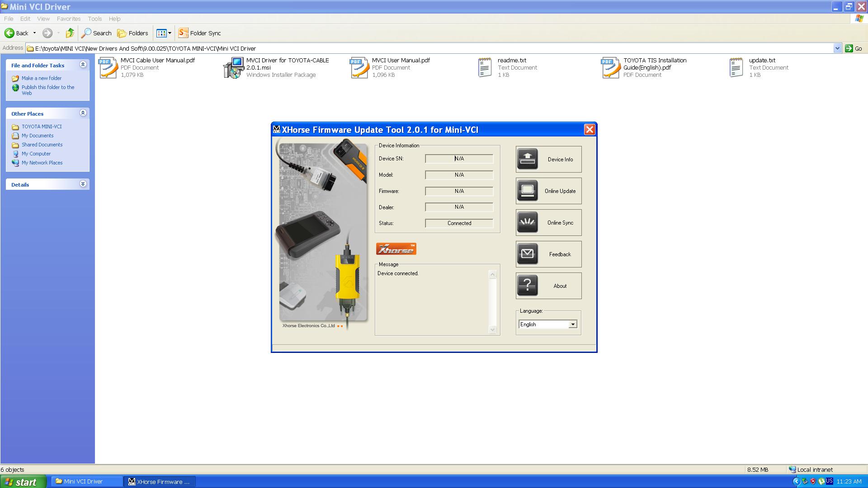Click the Feedback envelope icon
The width and height of the screenshot is (868, 488).
click(x=527, y=254)
